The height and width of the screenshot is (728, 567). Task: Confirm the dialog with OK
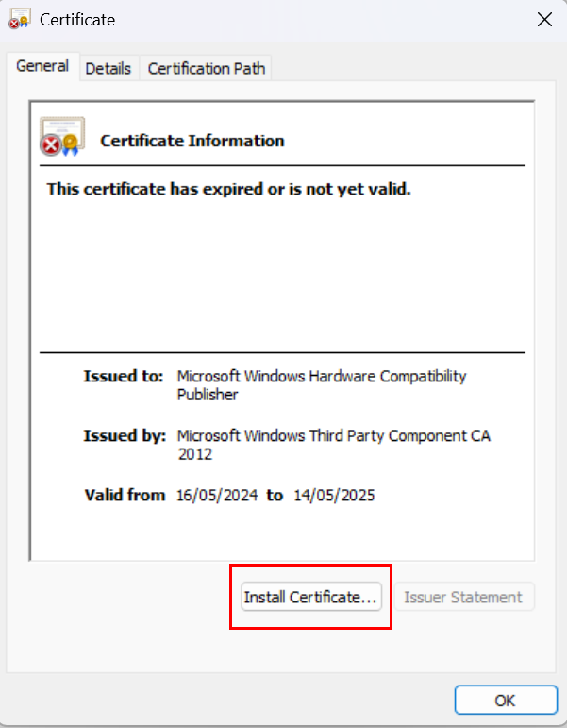coord(506,700)
